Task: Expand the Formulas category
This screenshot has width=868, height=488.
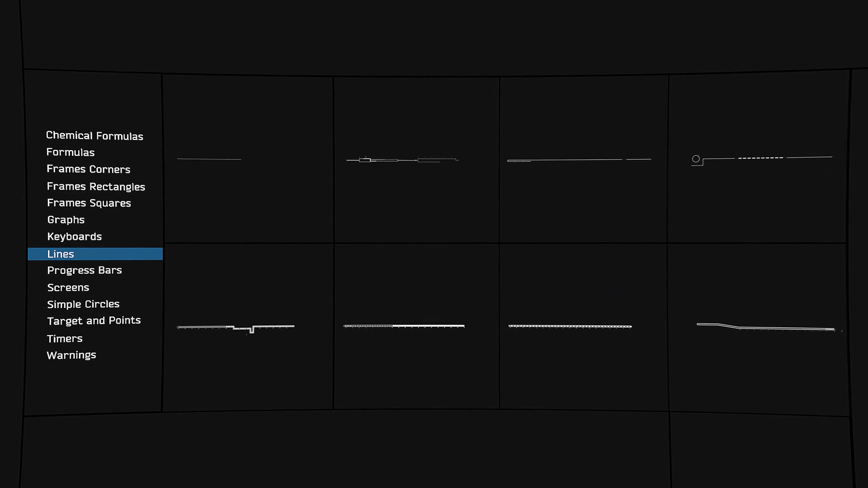Action: 70,152
